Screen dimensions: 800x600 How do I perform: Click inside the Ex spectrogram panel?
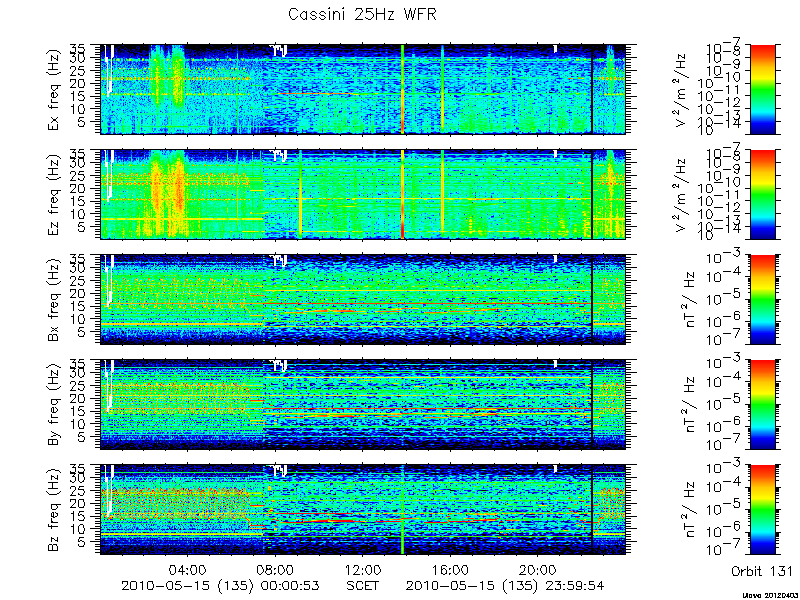click(363, 89)
